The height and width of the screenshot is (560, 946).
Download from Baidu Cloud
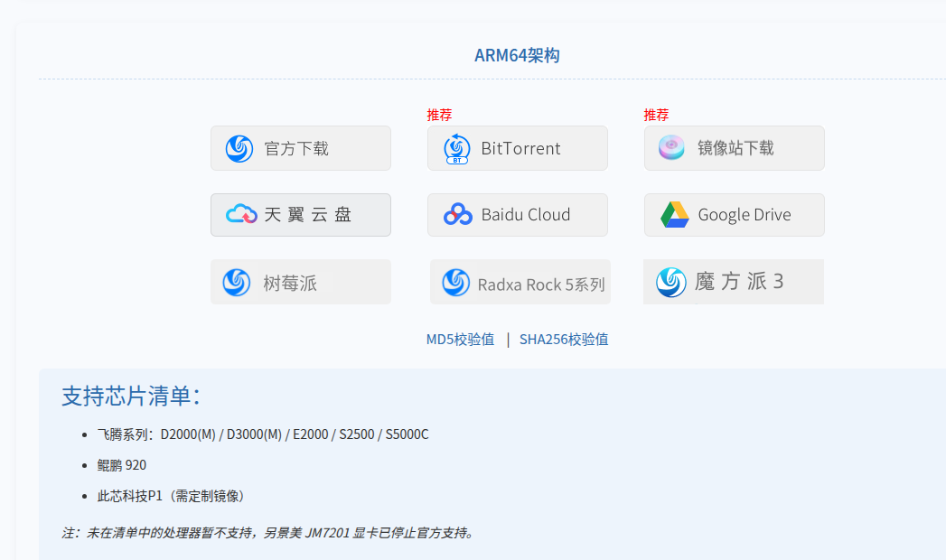pos(518,215)
